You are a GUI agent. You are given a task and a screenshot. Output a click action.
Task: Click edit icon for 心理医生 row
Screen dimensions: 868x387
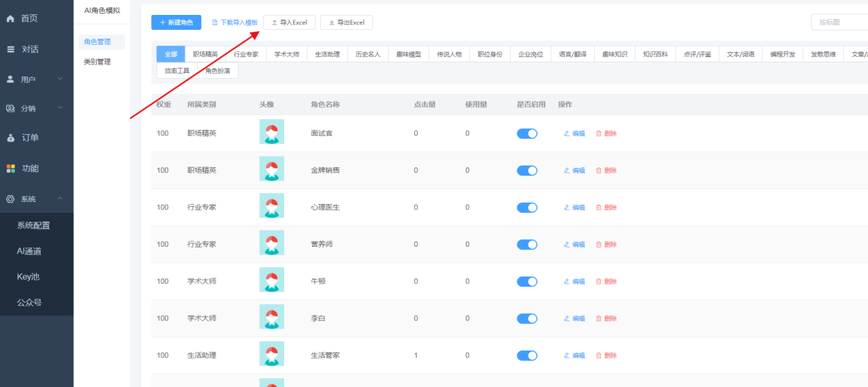(567, 207)
